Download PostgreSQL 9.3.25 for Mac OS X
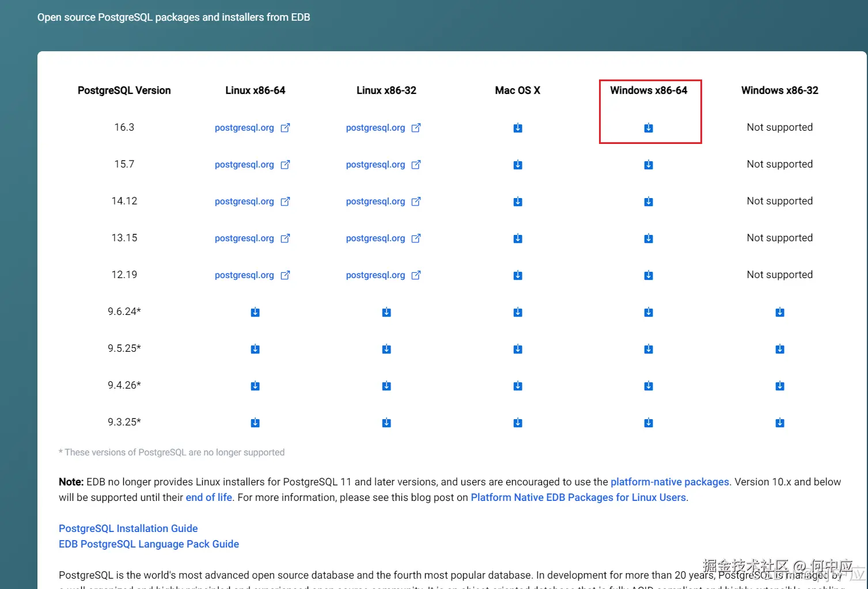868x589 pixels. (518, 423)
